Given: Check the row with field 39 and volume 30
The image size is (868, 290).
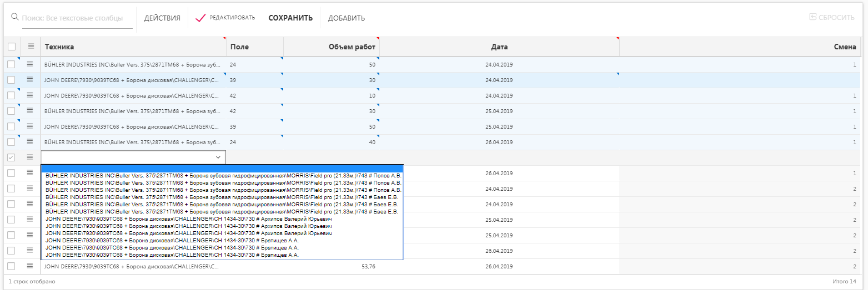Looking at the screenshot, I should [11, 80].
